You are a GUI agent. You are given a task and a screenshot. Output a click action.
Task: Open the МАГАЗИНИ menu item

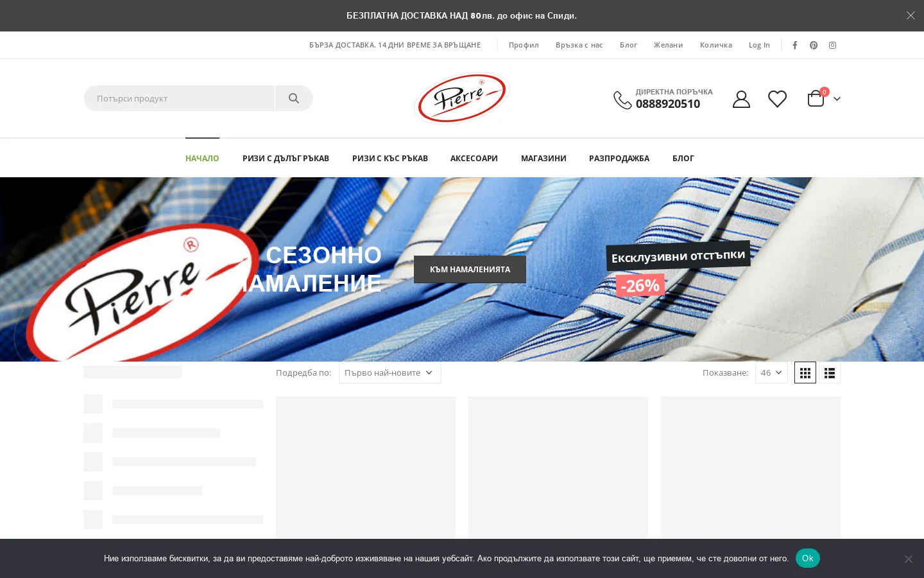point(543,158)
